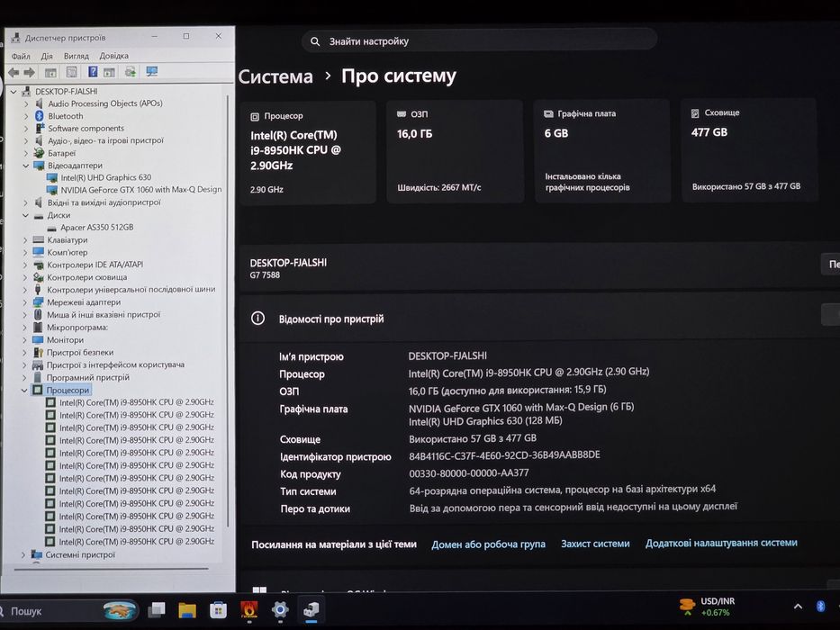840x630 pixels.
Task: Open the Дія menu
Action: pyautogui.click(x=47, y=56)
